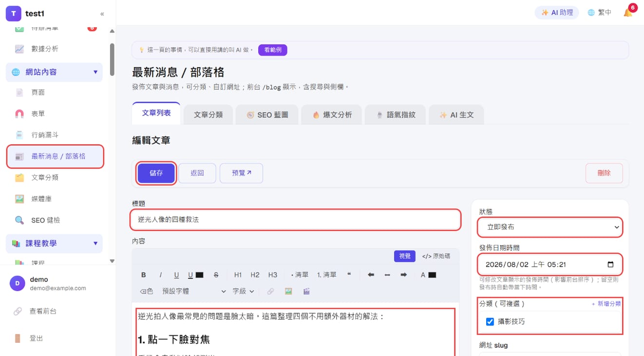This screenshot has height=356, width=644.
Task: Click the 儲存 save button
Action: [x=156, y=173]
